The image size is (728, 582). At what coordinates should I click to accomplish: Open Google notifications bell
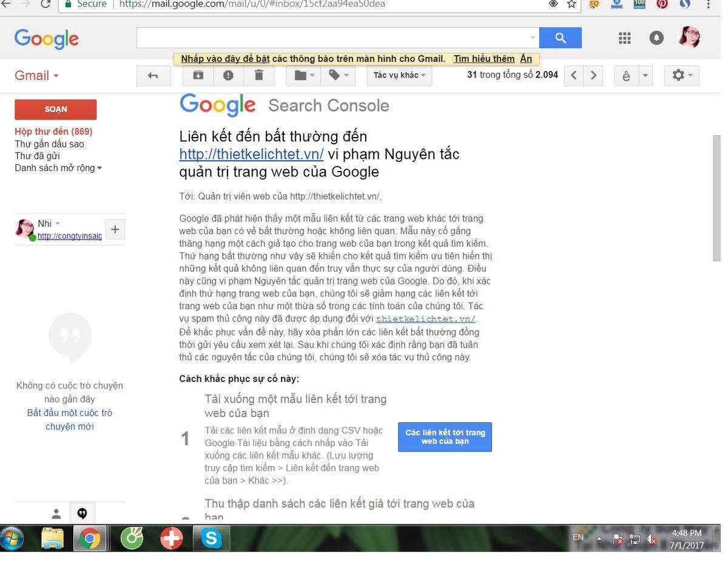(x=656, y=38)
